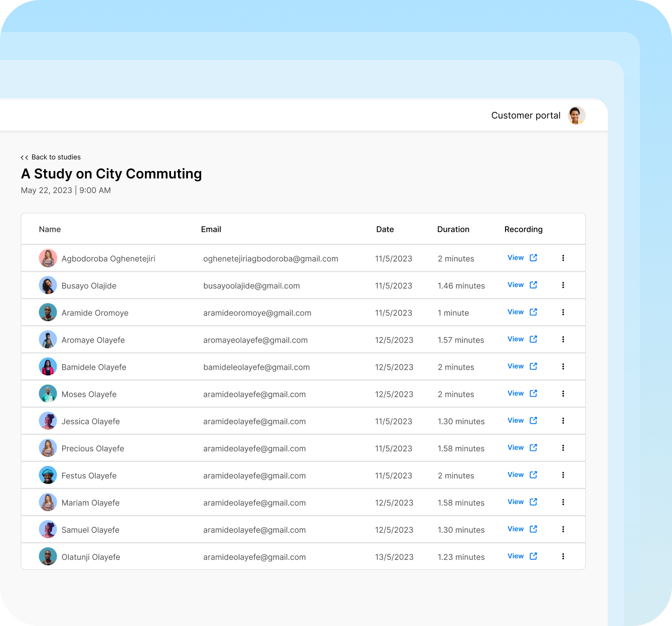Click the name Jessica Olayefe

91,421
